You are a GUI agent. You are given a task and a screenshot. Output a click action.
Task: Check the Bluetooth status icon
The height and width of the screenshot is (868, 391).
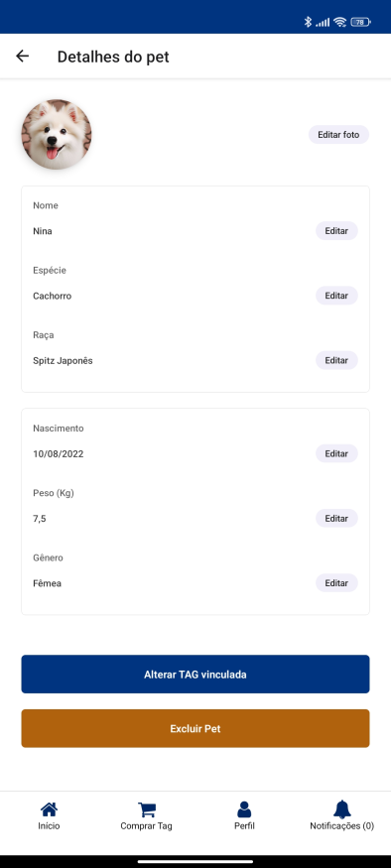pyautogui.click(x=308, y=22)
